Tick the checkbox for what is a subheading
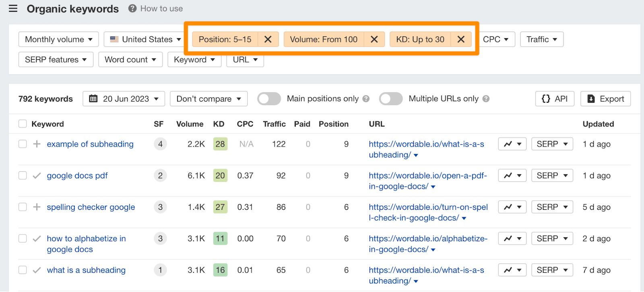The image size is (644, 292). pos(23,270)
